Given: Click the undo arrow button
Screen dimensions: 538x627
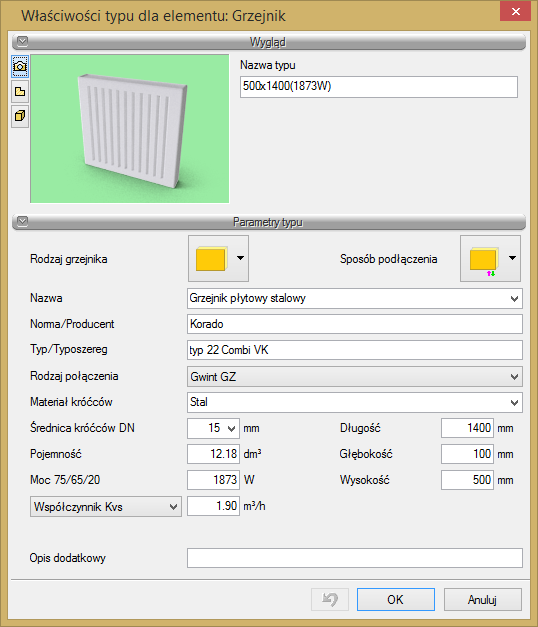Looking at the screenshot, I should pos(330,599).
